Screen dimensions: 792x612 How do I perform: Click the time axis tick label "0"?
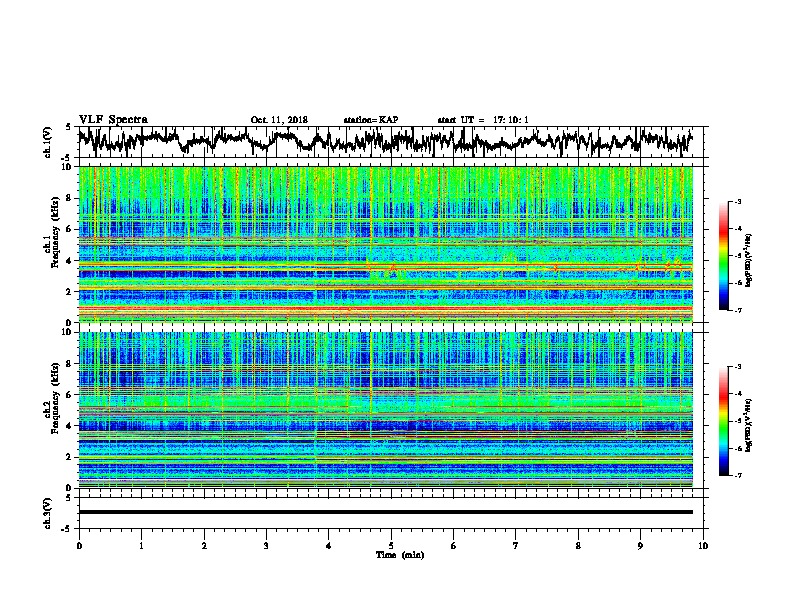79,546
